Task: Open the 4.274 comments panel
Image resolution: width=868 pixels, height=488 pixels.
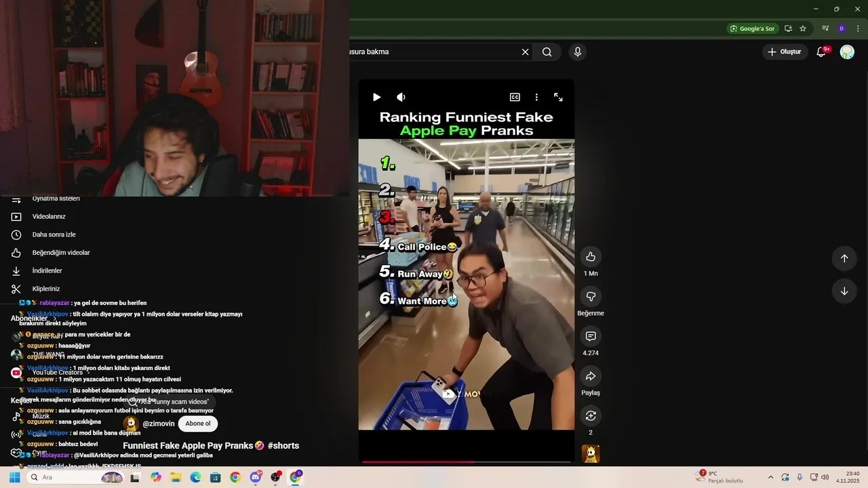Action: pyautogui.click(x=591, y=336)
